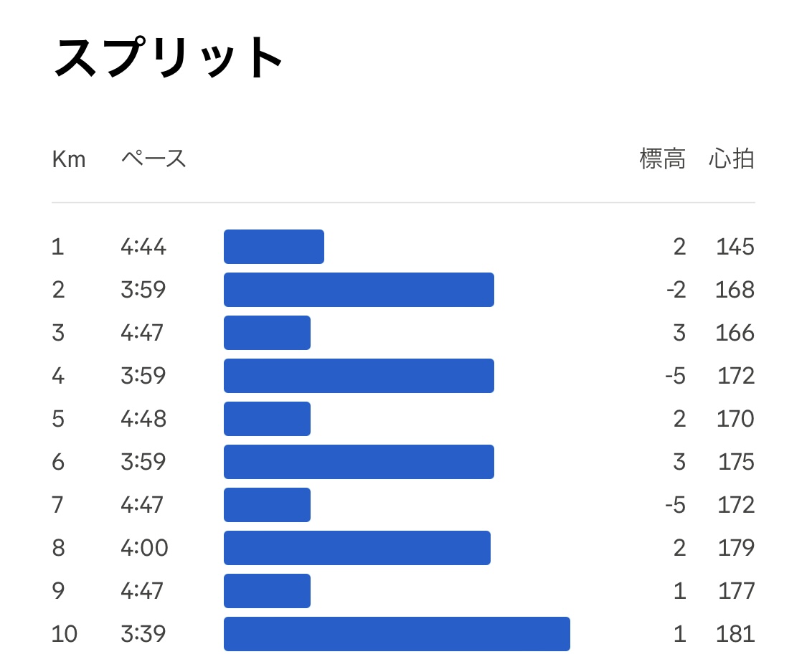This screenshot has width=807, height=672.
Task: Select the 145 heart rate value
Action: tap(735, 247)
